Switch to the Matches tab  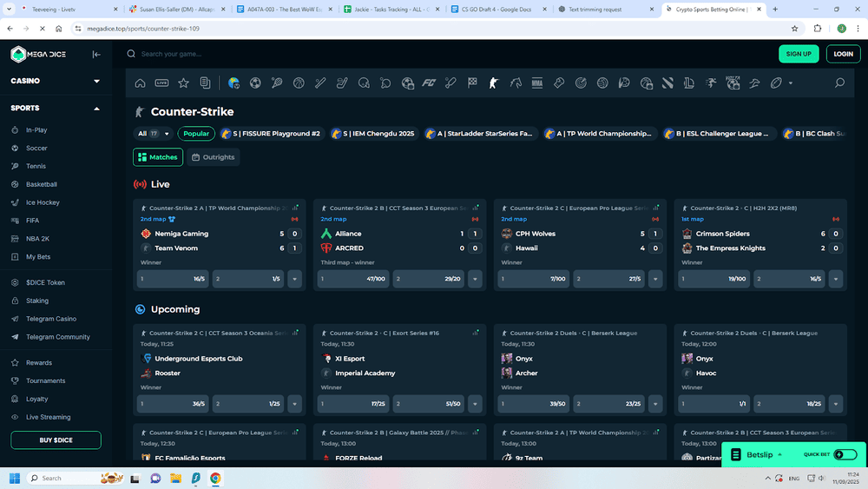(158, 157)
